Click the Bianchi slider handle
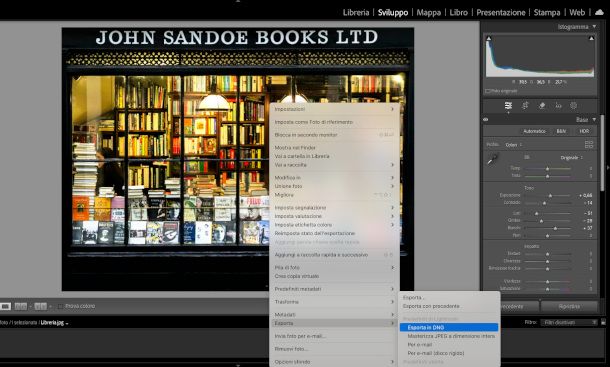Image resolution: width=610 pixels, height=367 pixels. click(555, 228)
